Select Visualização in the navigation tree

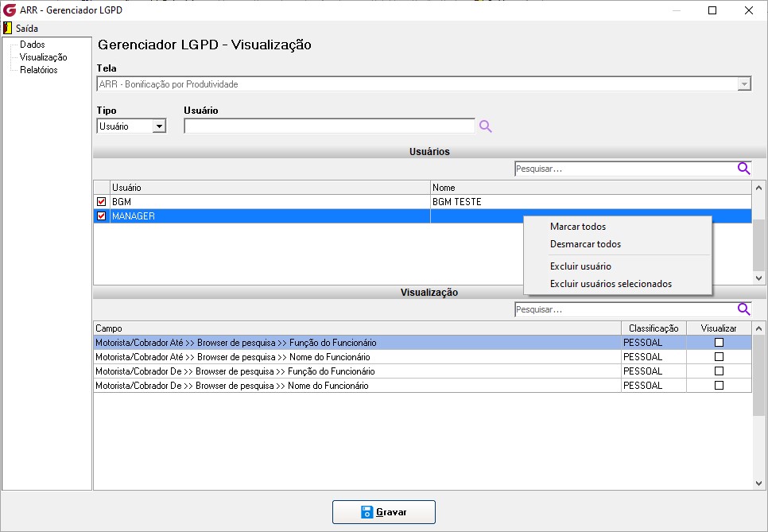tap(43, 56)
